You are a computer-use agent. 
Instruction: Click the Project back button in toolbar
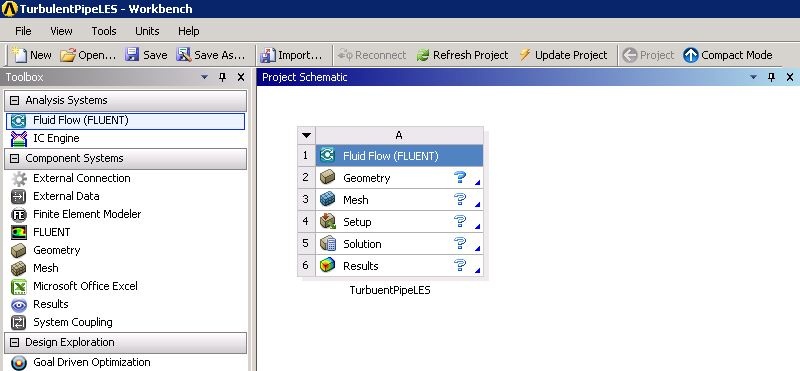(648, 55)
